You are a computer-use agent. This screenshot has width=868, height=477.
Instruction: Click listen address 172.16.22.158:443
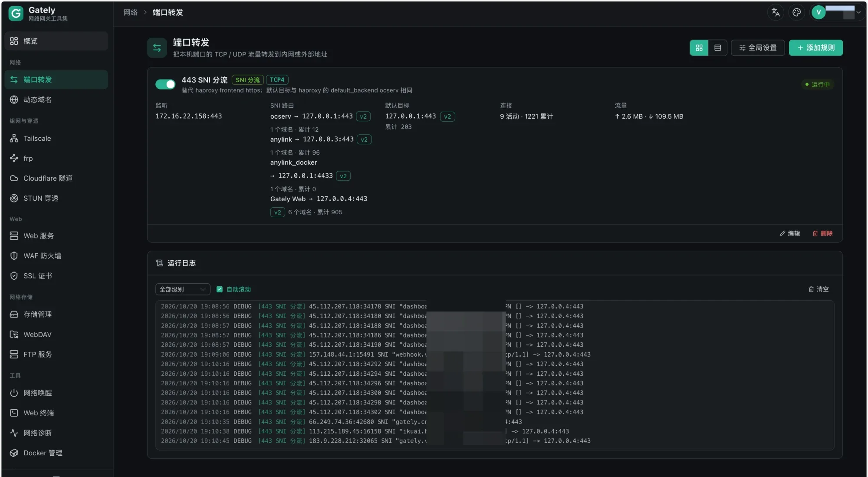click(189, 116)
